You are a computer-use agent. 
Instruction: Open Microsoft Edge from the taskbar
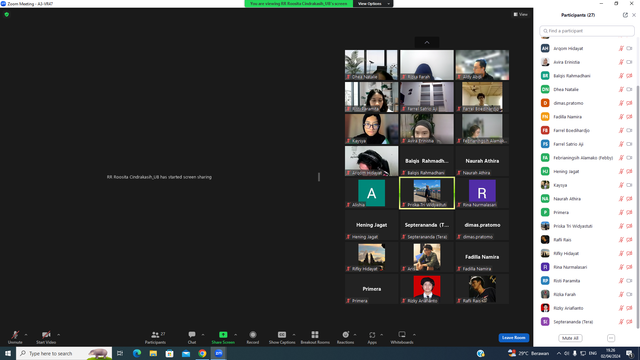tap(137, 353)
